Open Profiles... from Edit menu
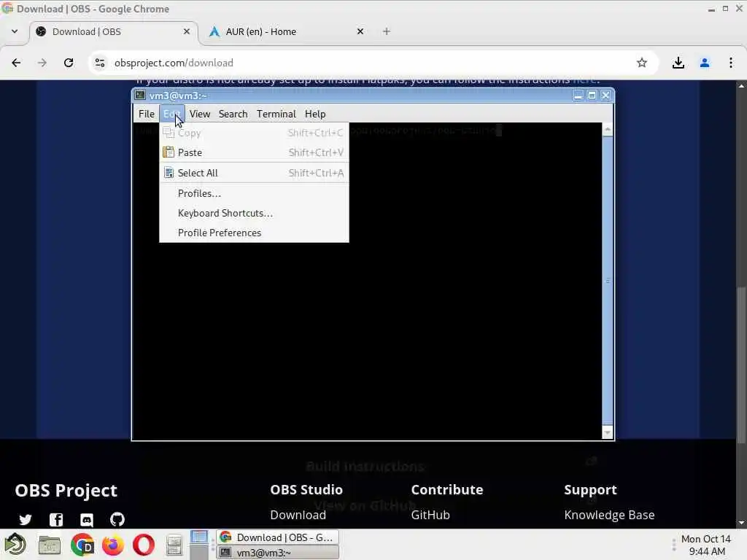This screenshot has height=560, width=747. click(253, 193)
